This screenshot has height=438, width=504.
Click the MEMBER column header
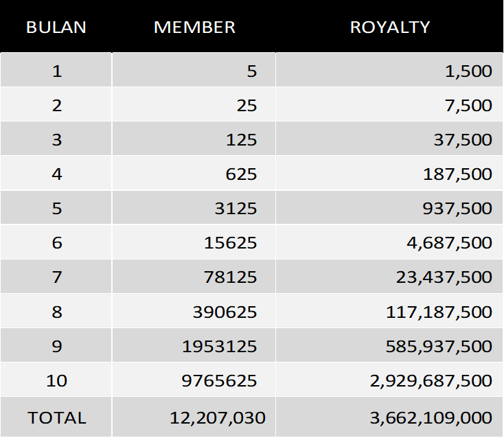click(194, 27)
